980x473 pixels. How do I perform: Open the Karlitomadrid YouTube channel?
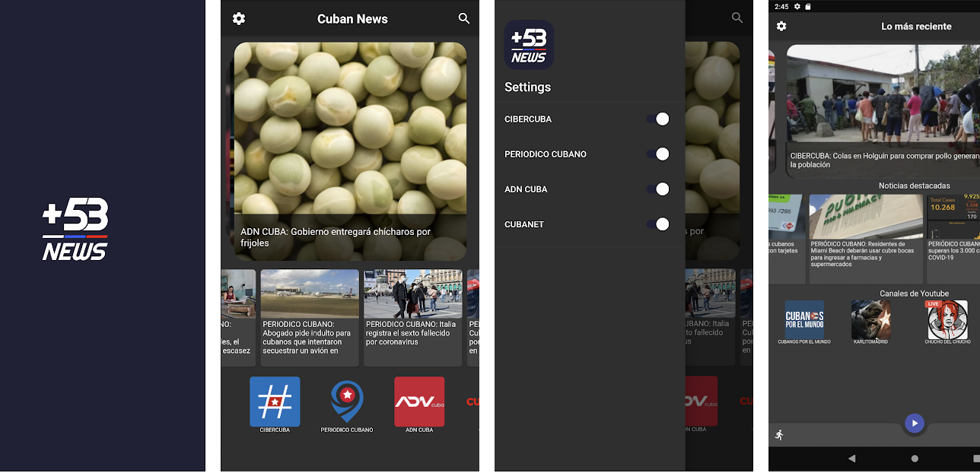pos(871,319)
